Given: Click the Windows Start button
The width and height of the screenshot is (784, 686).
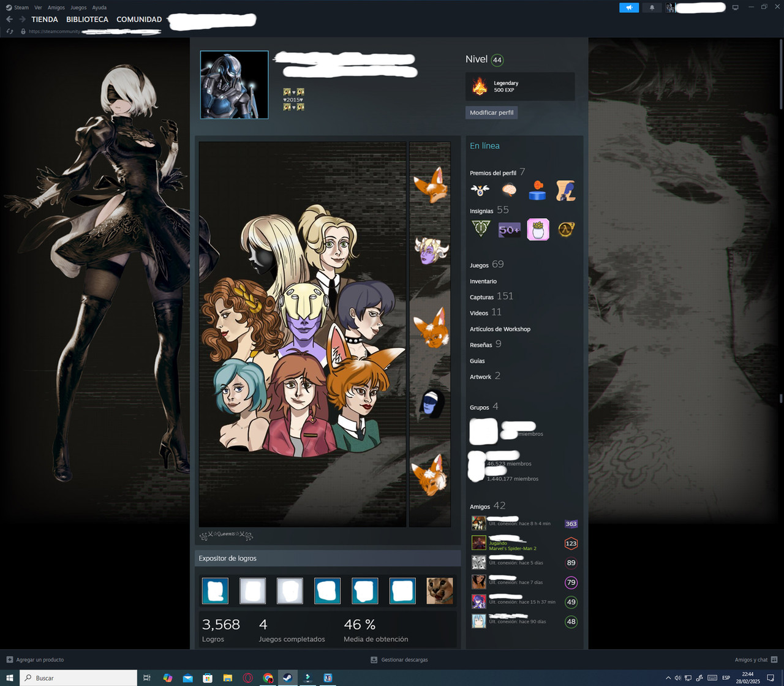Looking at the screenshot, I should pyautogui.click(x=9, y=677).
